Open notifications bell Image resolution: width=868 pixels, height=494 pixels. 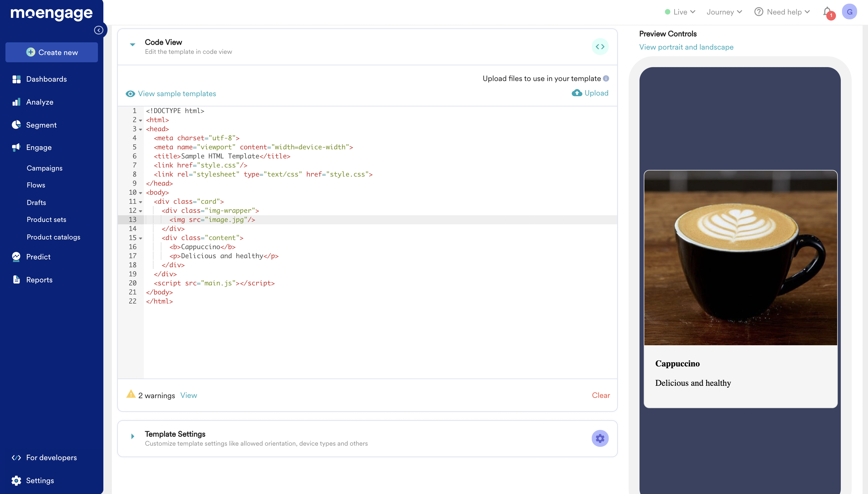pyautogui.click(x=827, y=12)
